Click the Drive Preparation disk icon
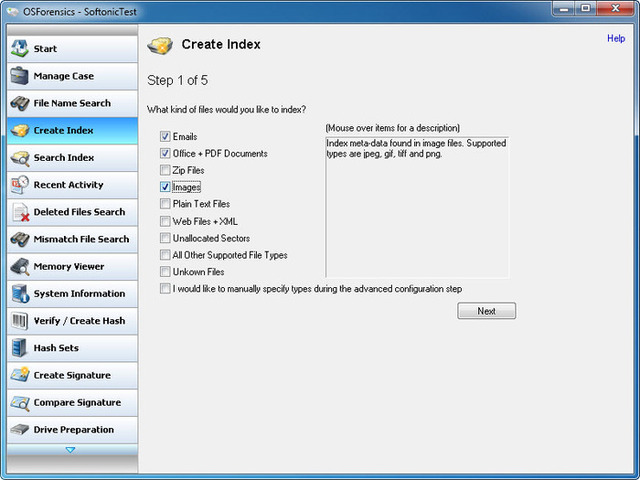Screen dimensions: 640x480 [19, 429]
